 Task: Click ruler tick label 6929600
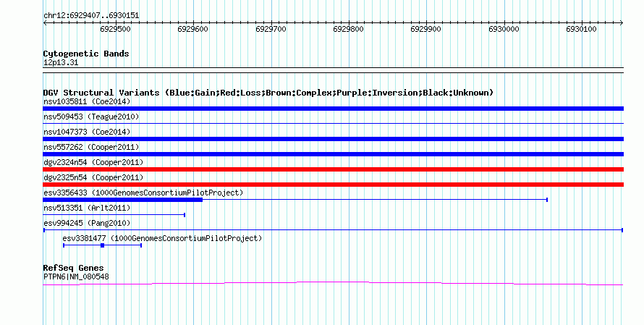point(193,29)
